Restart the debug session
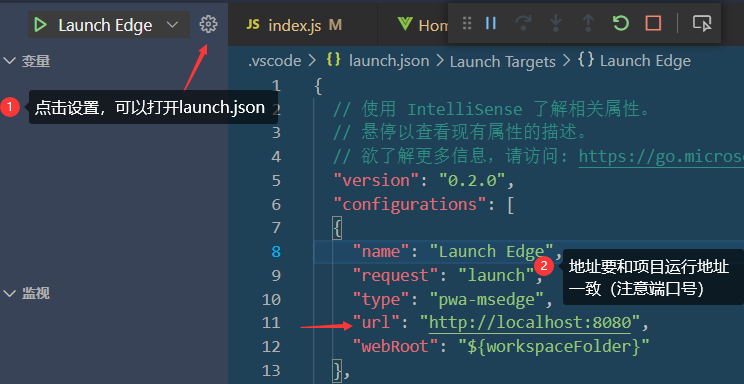The image size is (744, 384). click(621, 23)
